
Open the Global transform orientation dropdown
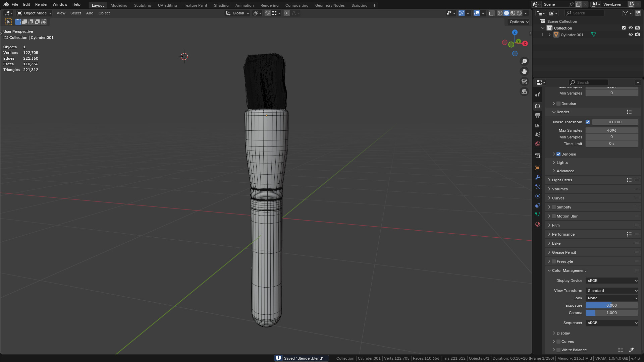click(238, 13)
